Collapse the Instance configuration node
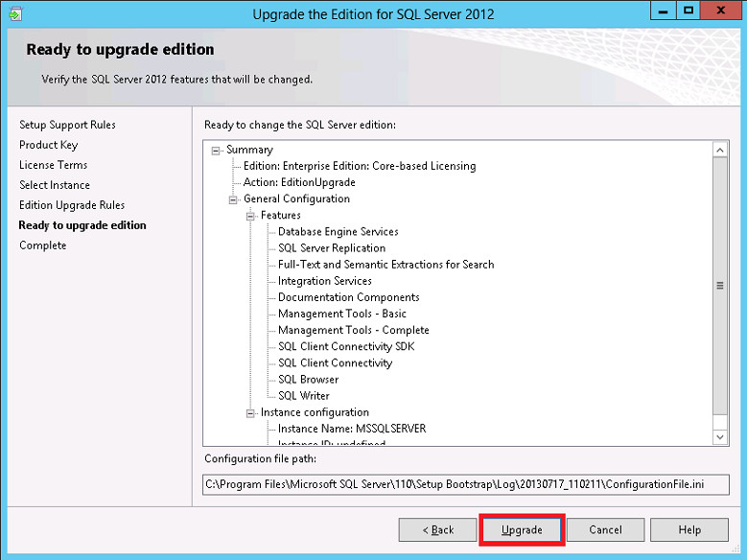 tap(250, 413)
